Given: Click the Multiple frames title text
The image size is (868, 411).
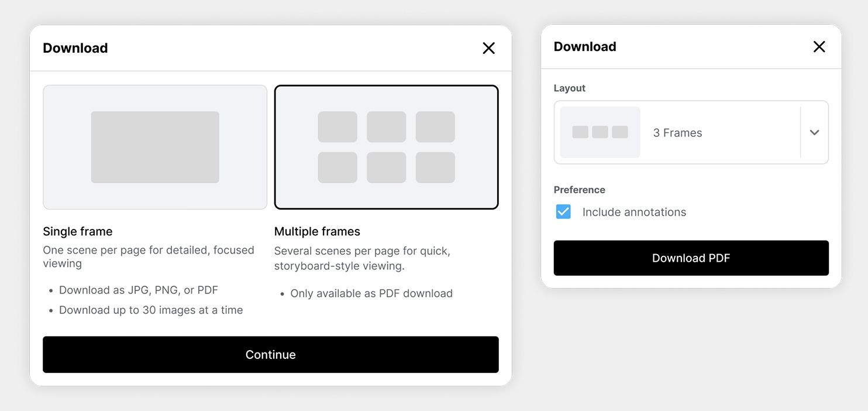Looking at the screenshot, I should (x=317, y=231).
